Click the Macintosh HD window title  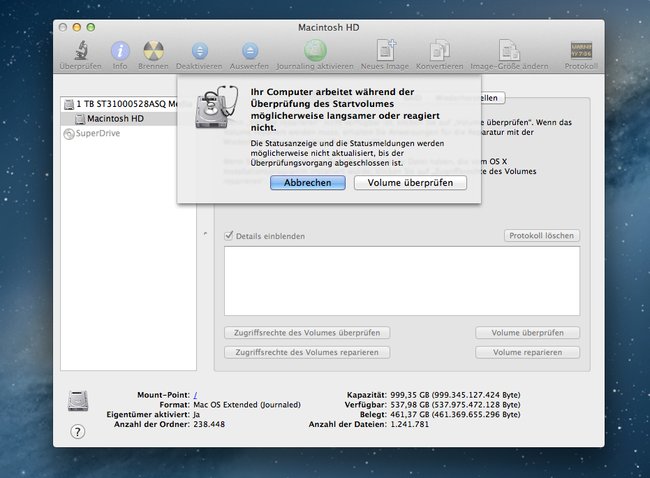329,27
